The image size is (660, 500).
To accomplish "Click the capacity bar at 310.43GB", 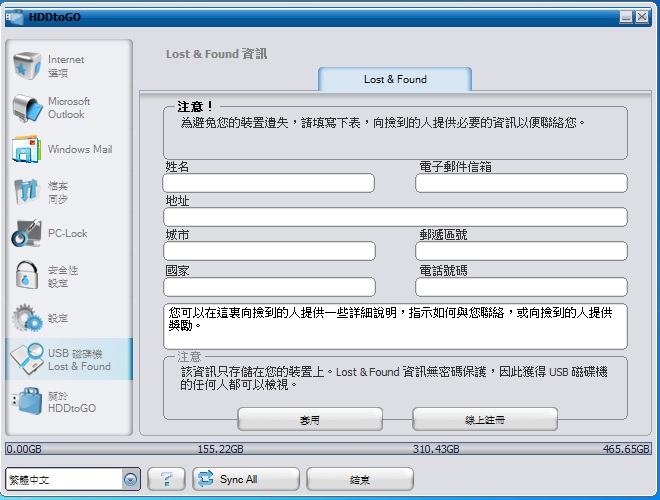I will coord(436,449).
